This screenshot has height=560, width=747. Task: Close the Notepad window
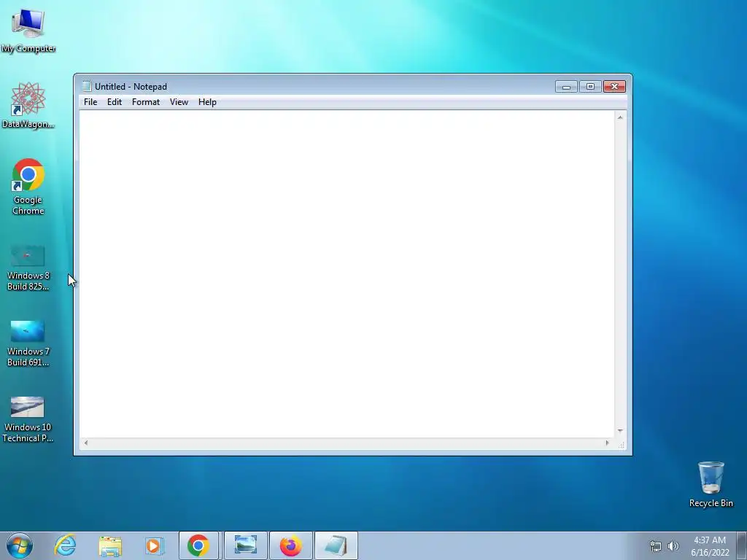click(x=614, y=87)
